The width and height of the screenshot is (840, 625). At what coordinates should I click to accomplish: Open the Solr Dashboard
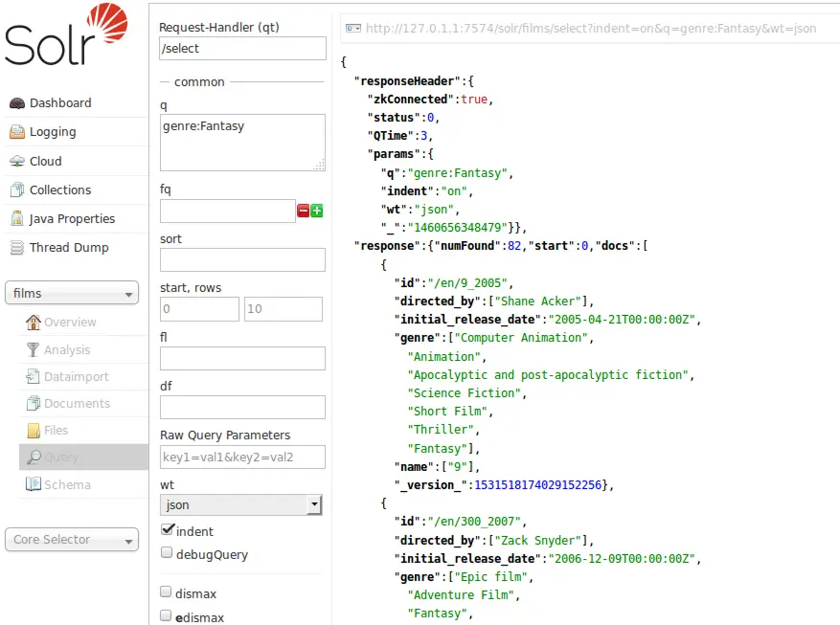coord(59,102)
